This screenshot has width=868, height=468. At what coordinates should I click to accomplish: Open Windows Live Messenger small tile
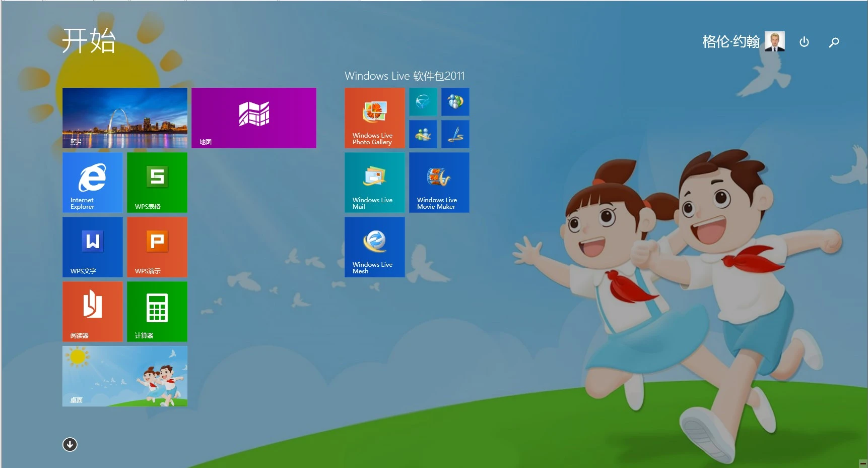coord(423,134)
